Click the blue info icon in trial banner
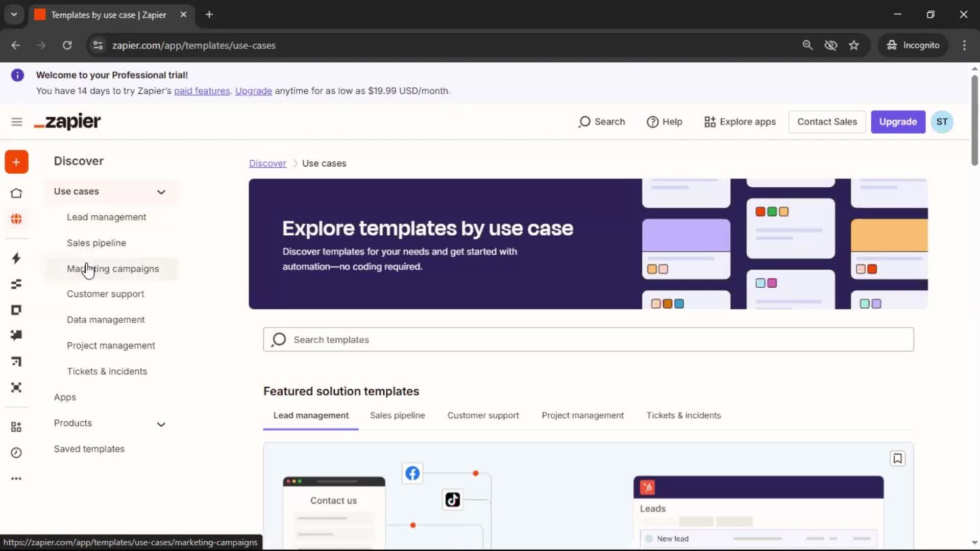The image size is (980, 551). tap(17, 76)
